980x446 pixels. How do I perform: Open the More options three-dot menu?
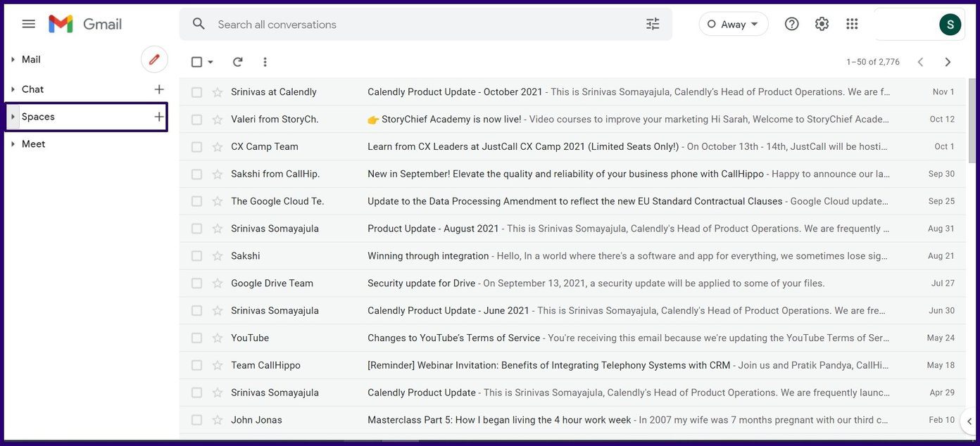click(265, 62)
